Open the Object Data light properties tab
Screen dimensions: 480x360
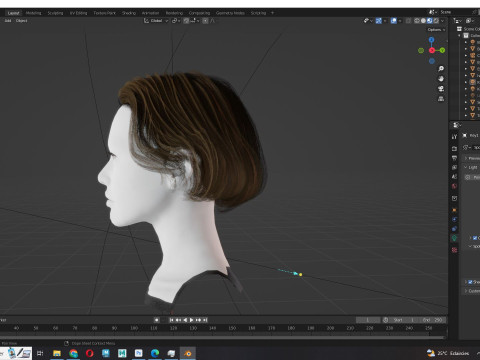pos(454,238)
